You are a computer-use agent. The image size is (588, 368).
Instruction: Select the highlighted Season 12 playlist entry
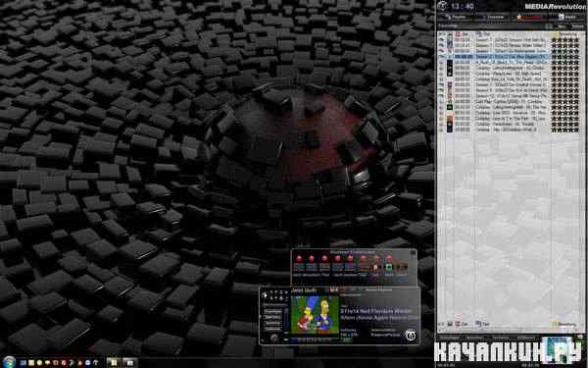(501, 56)
